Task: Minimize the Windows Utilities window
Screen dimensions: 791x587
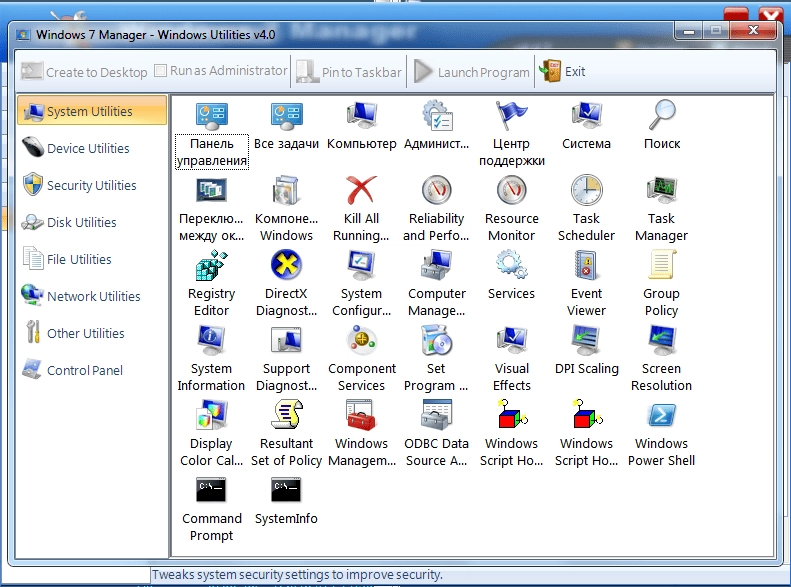Action: coord(689,31)
